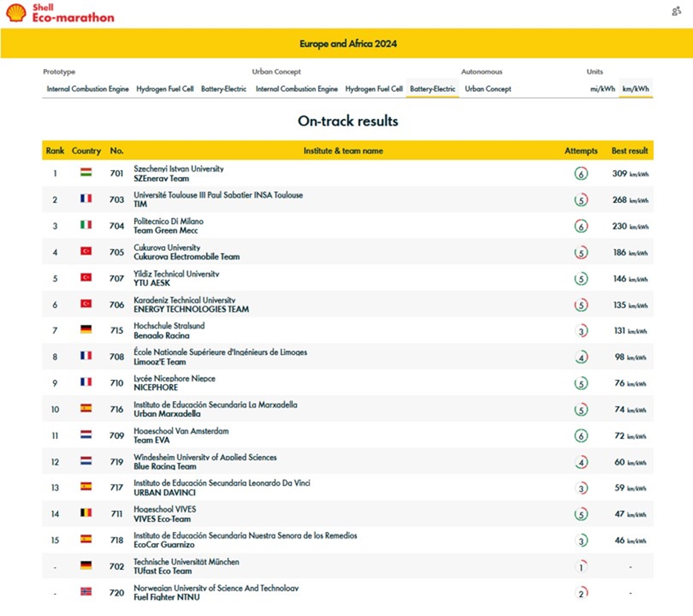Select team number 715 in the table
This screenshot has width=693, height=616.
(117, 330)
